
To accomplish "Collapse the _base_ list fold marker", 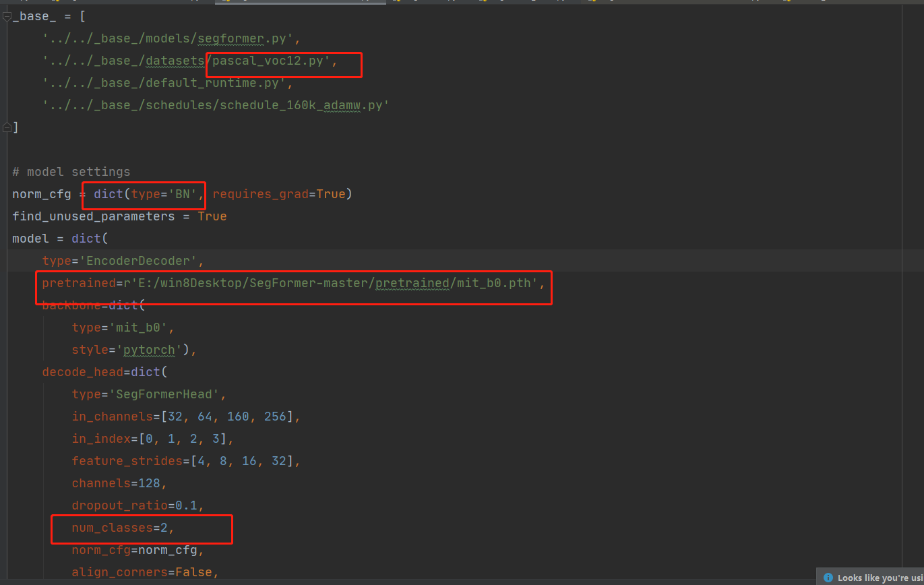I will (7, 16).
